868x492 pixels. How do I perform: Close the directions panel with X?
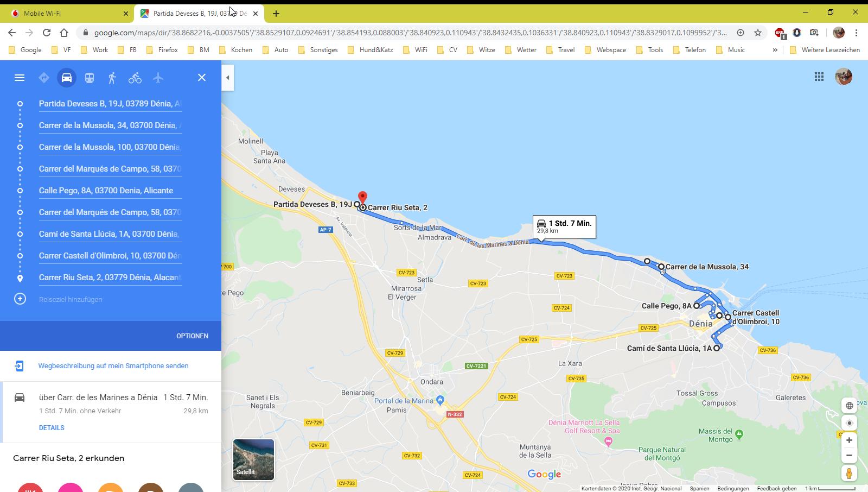point(202,78)
